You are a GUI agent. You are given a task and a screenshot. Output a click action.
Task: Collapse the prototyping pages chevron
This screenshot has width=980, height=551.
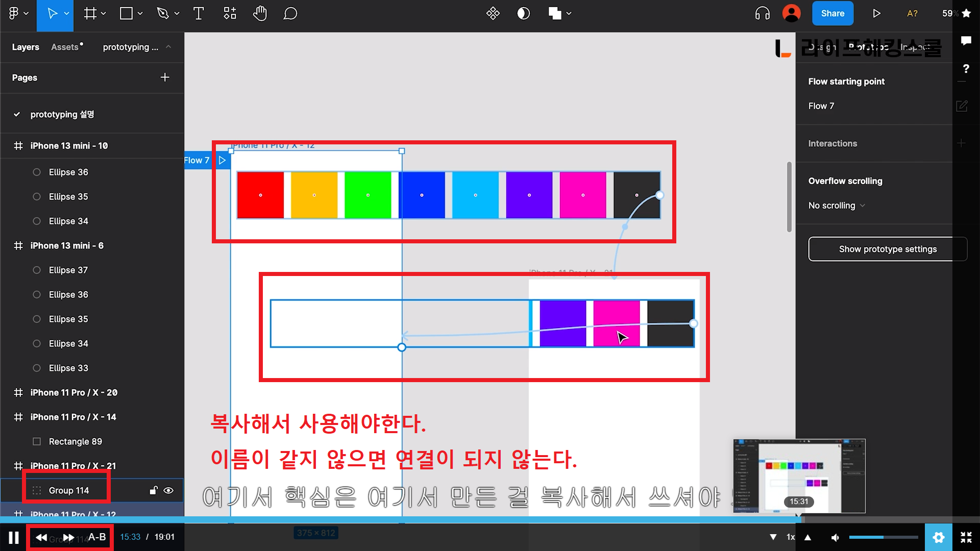[168, 47]
